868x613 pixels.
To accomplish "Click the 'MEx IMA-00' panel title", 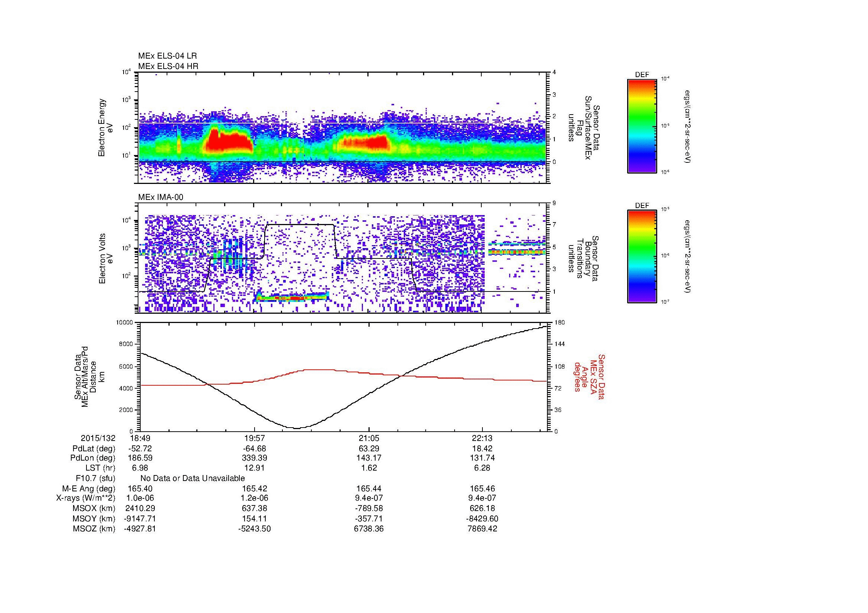I will (161, 197).
